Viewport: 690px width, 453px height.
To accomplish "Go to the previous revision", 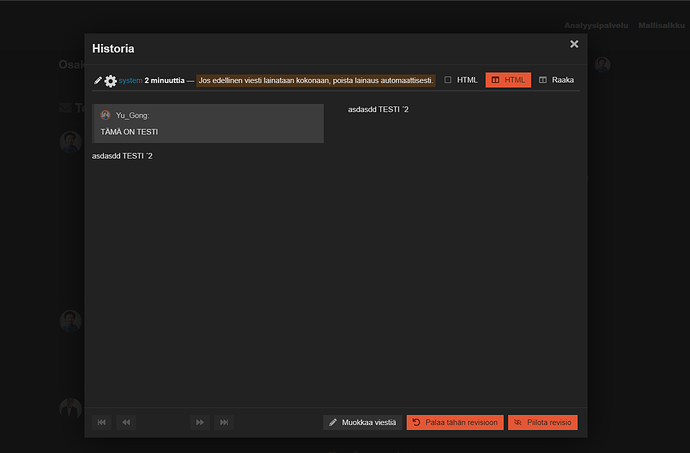I will (126, 422).
